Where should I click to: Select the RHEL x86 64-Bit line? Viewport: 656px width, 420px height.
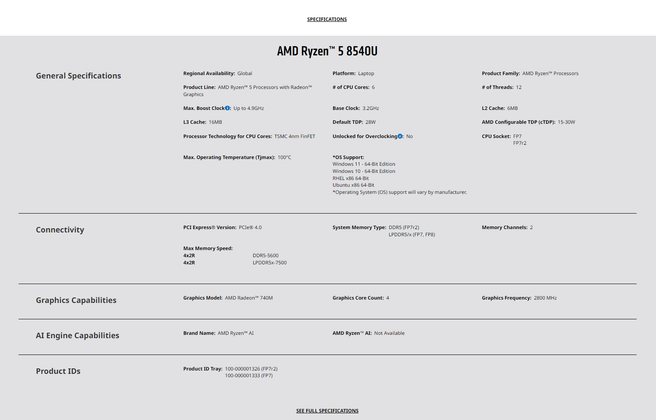351,178
